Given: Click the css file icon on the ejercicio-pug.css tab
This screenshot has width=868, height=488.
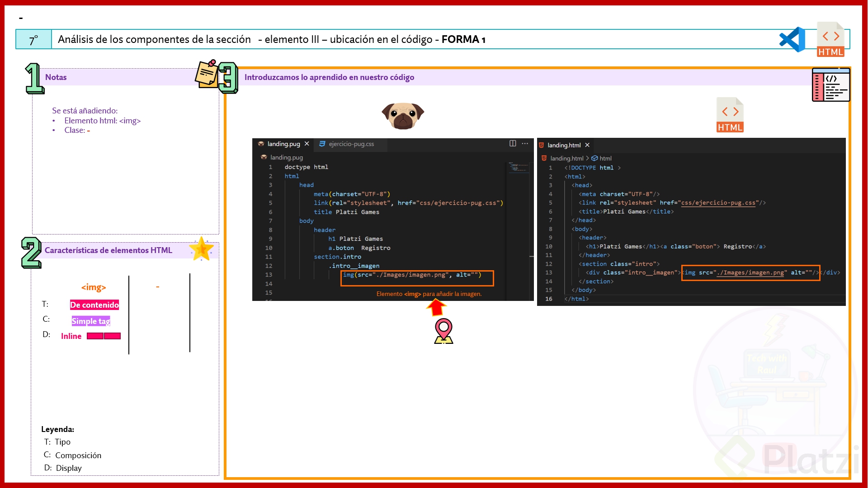Looking at the screenshot, I should click(322, 144).
